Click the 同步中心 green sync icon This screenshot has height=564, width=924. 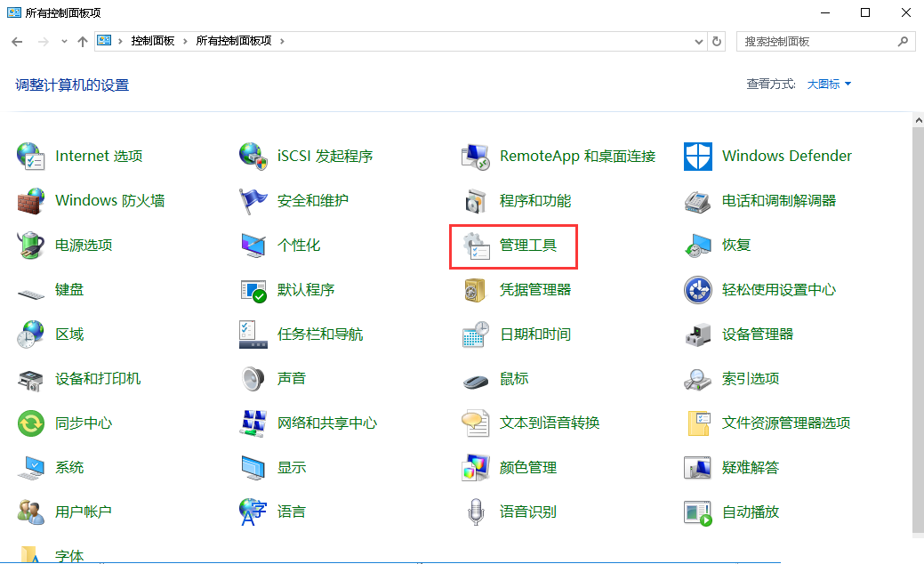click(x=30, y=423)
